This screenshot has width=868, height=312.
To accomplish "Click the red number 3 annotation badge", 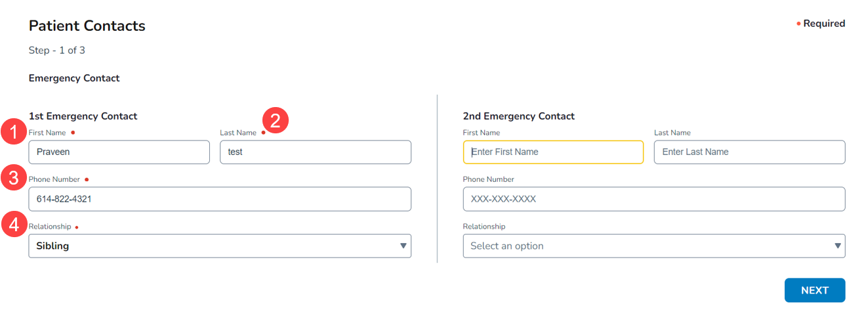I will pos(14,179).
